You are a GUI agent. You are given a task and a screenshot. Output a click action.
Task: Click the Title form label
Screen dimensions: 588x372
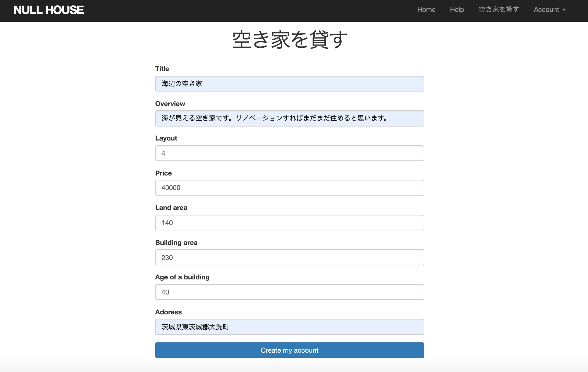(x=162, y=69)
